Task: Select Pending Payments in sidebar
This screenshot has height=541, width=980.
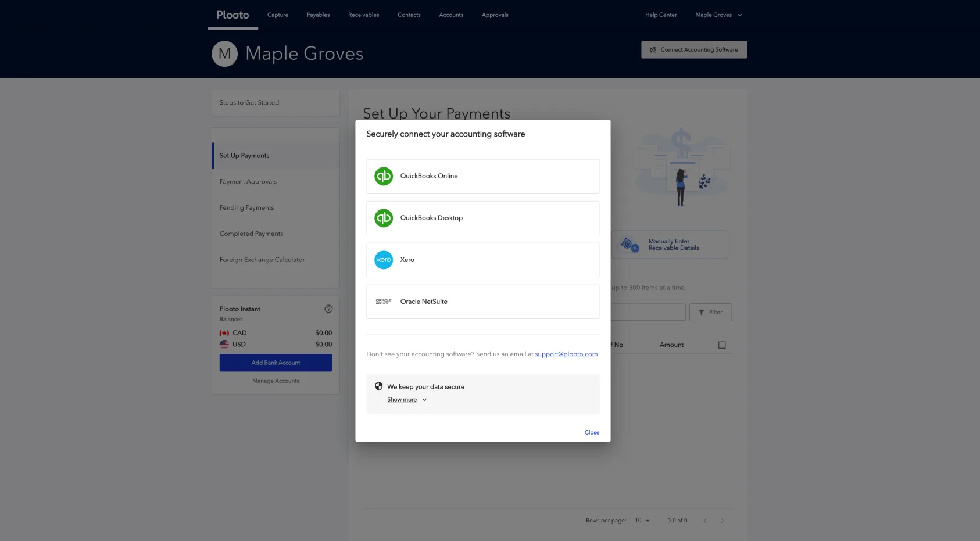Action: [x=276, y=208]
